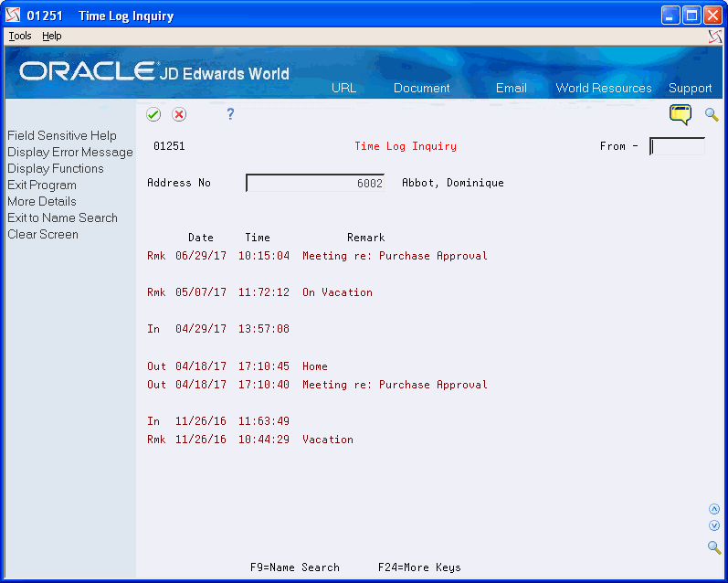Click the bottom magnifier zoom icon
The height and width of the screenshot is (583, 728).
[714, 547]
